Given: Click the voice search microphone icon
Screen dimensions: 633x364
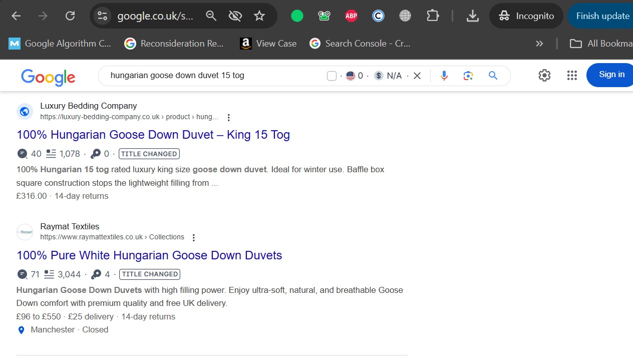Looking at the screenshot, I should pyautogui.click(x=444, y=76).
